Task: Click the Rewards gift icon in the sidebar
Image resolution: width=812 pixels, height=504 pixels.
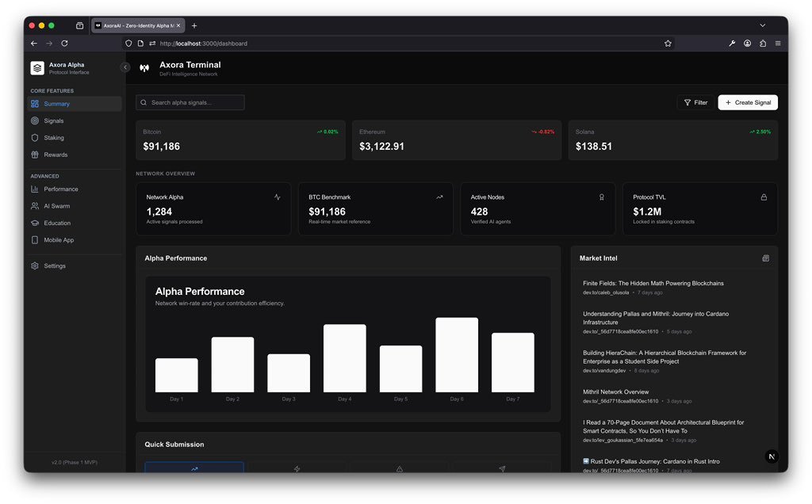Action: coord(35,155)
